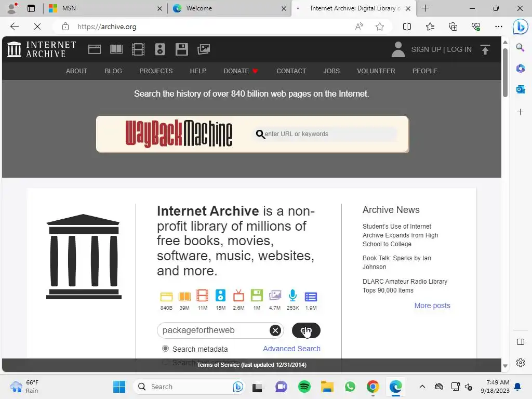Open the 1M software collection icon
The image size is (532, 399).
(x=257, y=296)
